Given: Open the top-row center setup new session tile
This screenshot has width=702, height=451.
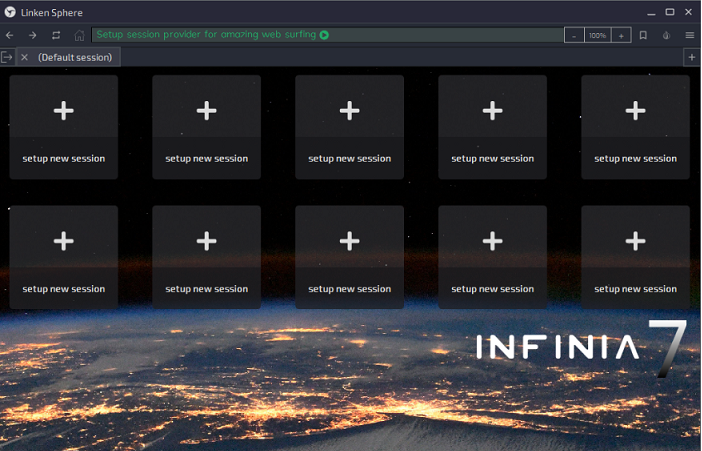Looking at the screenshot, I should tap(350, 127).
